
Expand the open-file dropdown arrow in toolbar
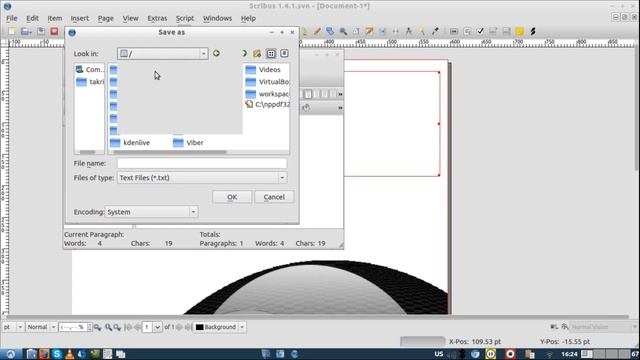(31, 31)
